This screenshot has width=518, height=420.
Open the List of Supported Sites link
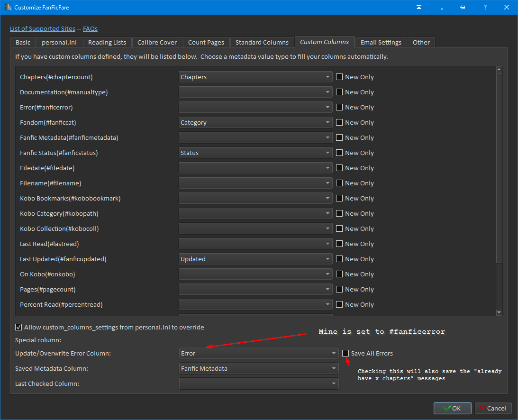(42, 29)
